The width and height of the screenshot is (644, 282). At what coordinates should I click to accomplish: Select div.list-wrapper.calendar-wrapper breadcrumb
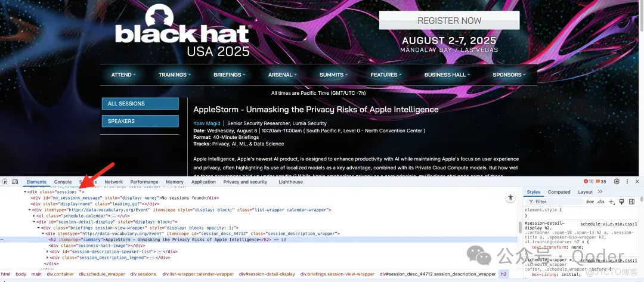[199, 274]
